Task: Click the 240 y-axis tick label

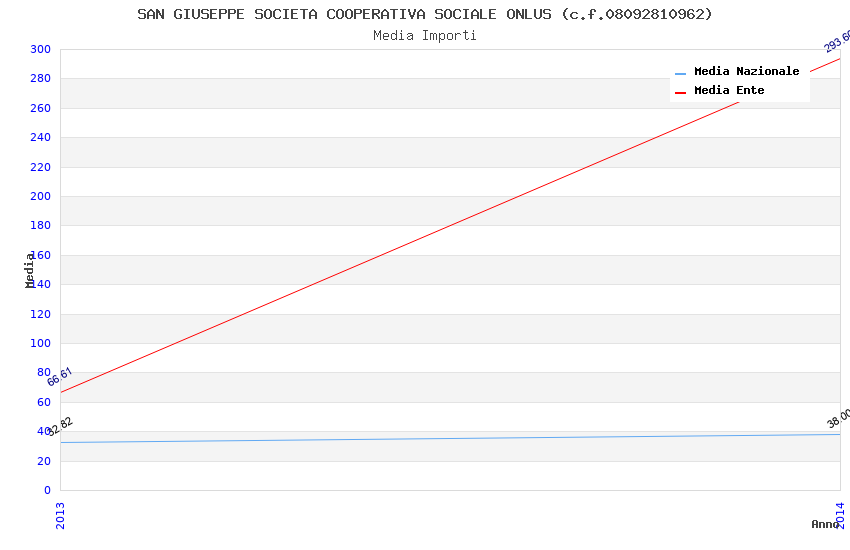Action: pos(40,137)
